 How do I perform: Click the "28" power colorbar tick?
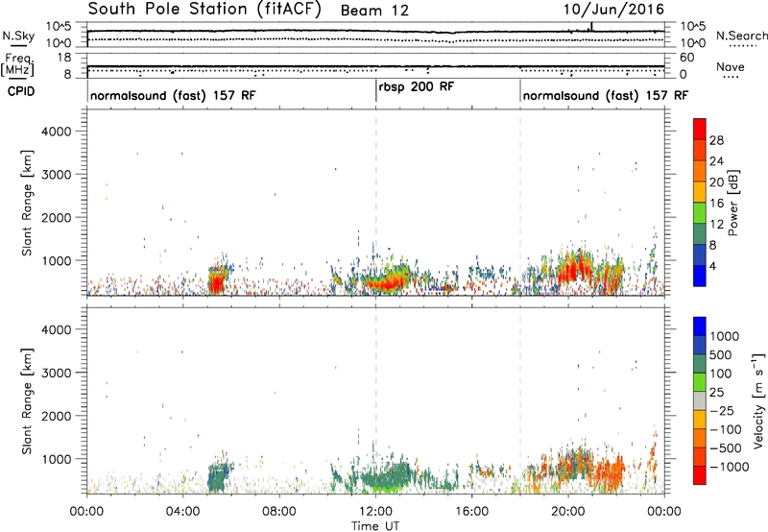716,140
